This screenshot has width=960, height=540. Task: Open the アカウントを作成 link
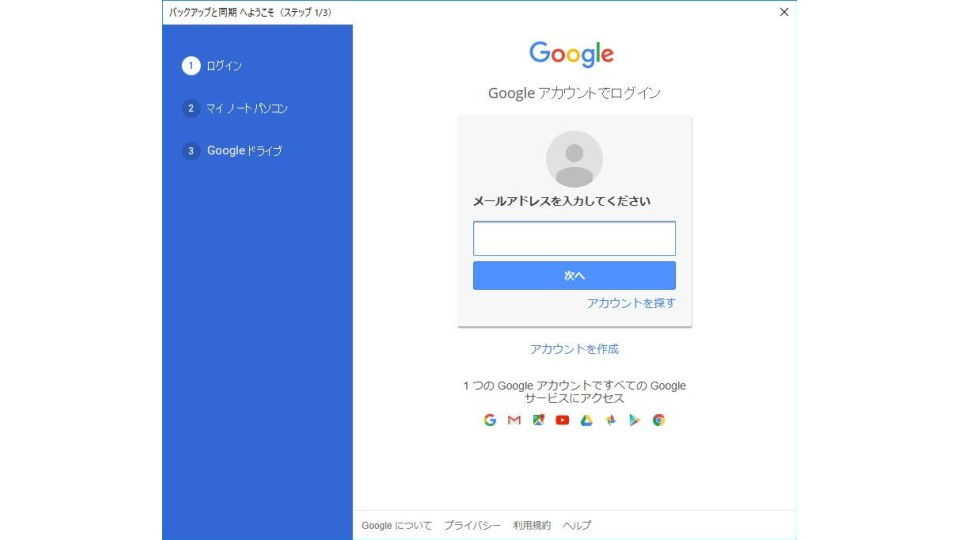coord(574,349)
